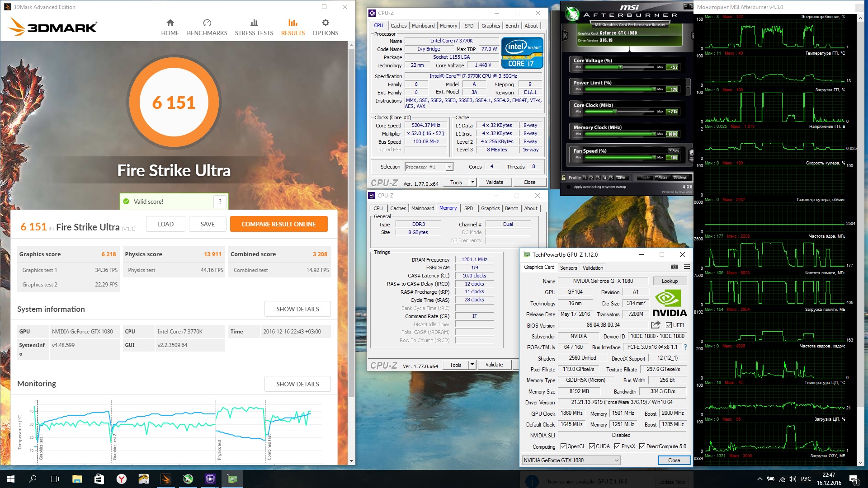Select Afterburner profile slot 5
Viewport: 868px width, 488px height.
(612, 178)
